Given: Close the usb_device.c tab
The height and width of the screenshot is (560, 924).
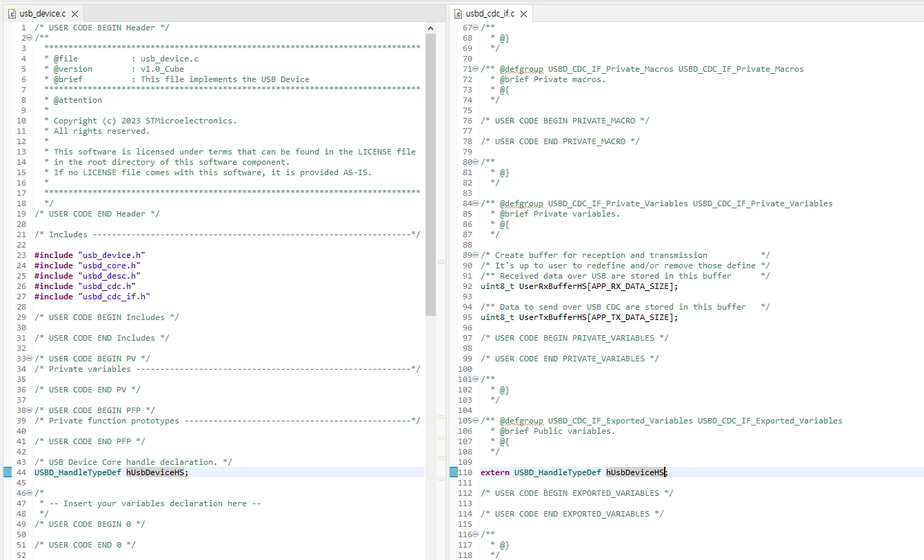Looking at the screenshot, I should pos(74,14).
